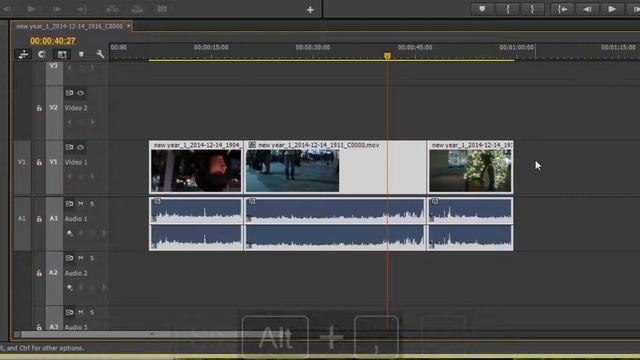Screen dimensions: 640x360
Task: Toggle nest sequences insert mode button
Action: tap(23, 54)
